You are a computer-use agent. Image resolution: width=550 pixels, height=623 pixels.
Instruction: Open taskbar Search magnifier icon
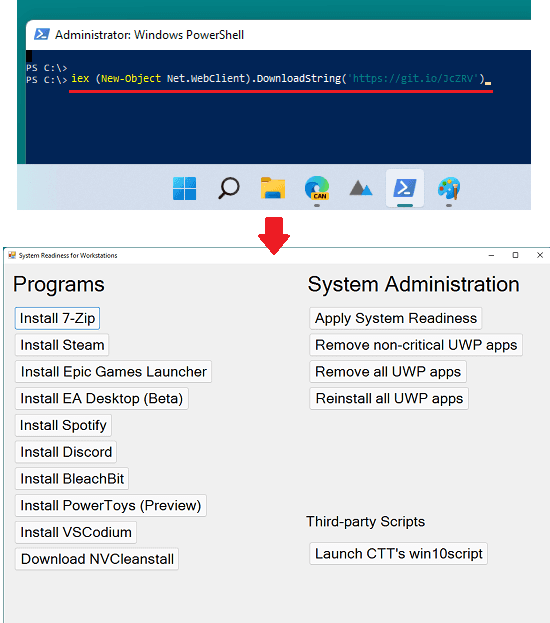coord(229,188)
